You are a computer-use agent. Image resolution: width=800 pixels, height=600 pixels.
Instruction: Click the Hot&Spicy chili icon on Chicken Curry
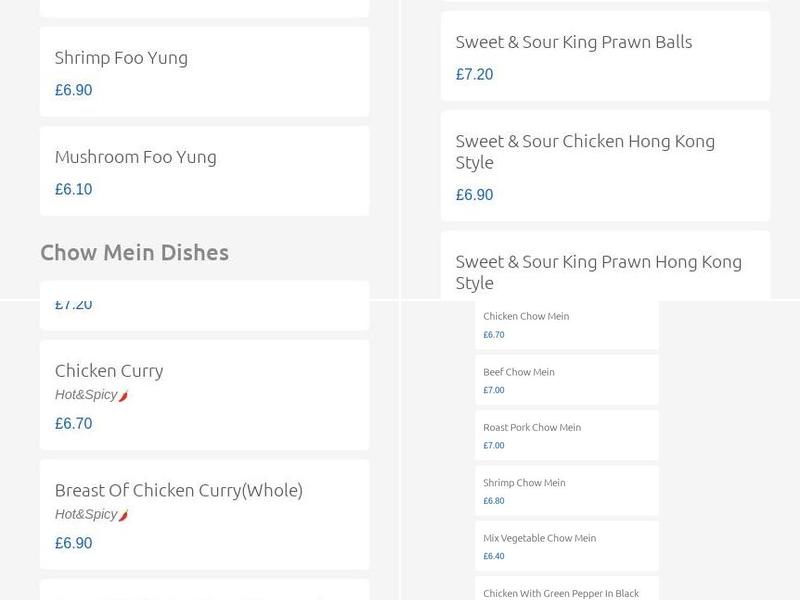click(x=124, y=395)
